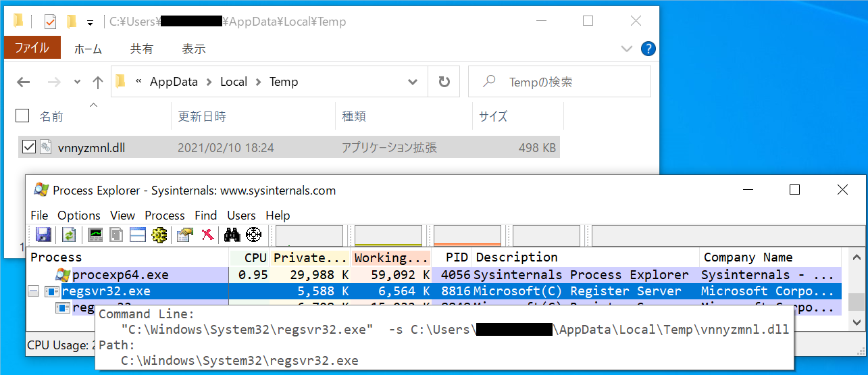
Task: Click the Process Explorer title bar icon
Action: tap(41, 191)
